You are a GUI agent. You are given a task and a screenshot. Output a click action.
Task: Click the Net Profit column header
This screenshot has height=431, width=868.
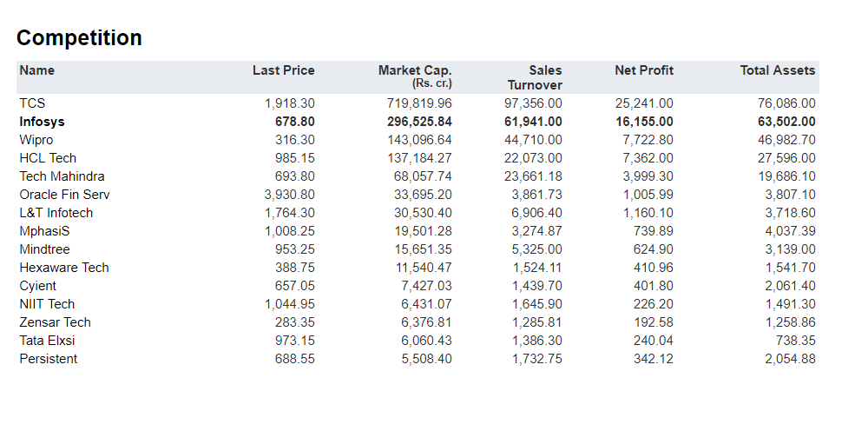coord(643,70)
